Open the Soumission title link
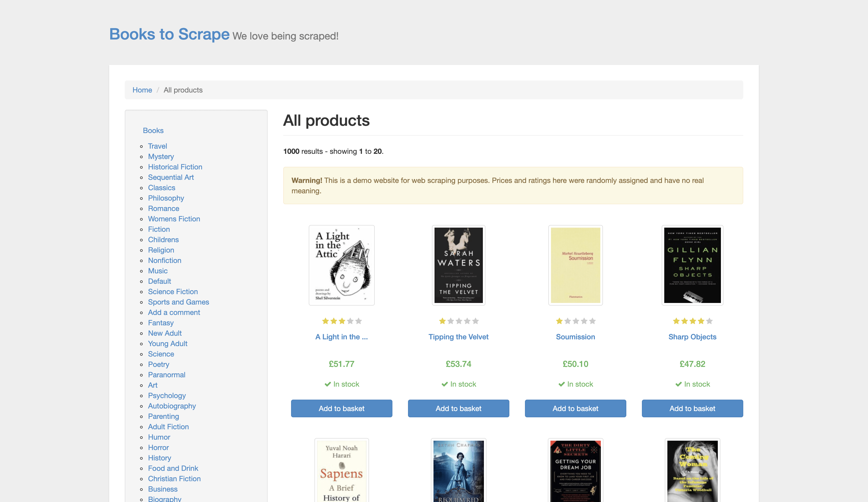Image resolution: width=868 pixels, height=502 pixels. pyautogui.click(x=575, y=337)
